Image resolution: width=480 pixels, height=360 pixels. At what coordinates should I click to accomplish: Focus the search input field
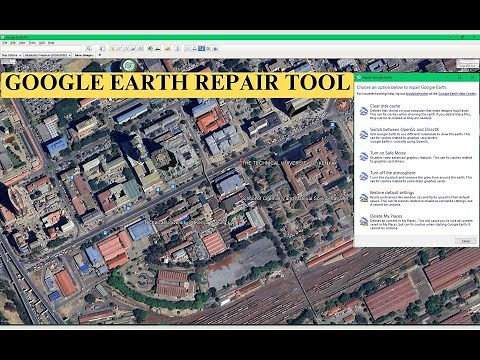(41, 48)
